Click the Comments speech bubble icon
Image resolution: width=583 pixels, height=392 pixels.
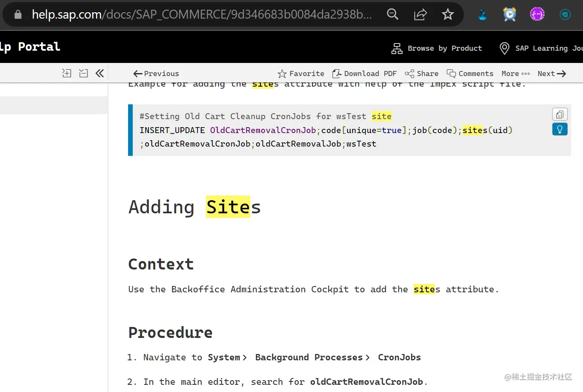point(451,73)
